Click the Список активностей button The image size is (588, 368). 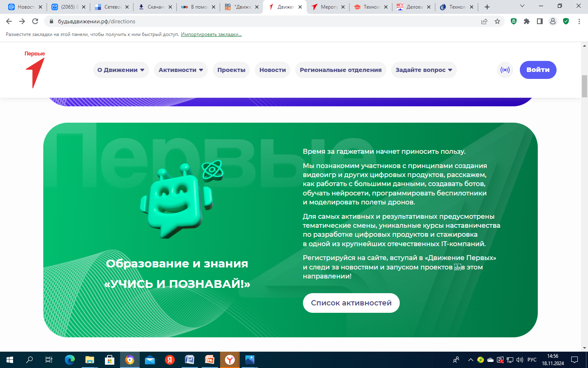(351, 303)
